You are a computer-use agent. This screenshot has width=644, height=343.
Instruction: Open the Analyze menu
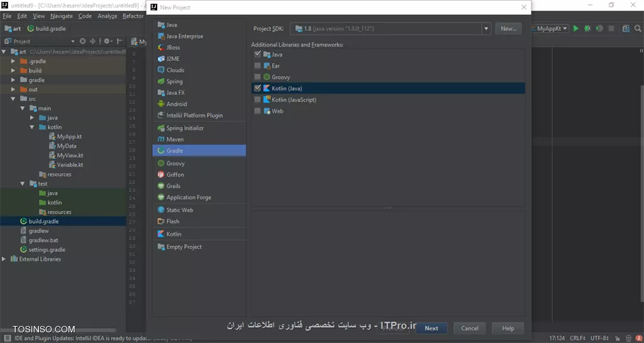(x=107, y=16)
